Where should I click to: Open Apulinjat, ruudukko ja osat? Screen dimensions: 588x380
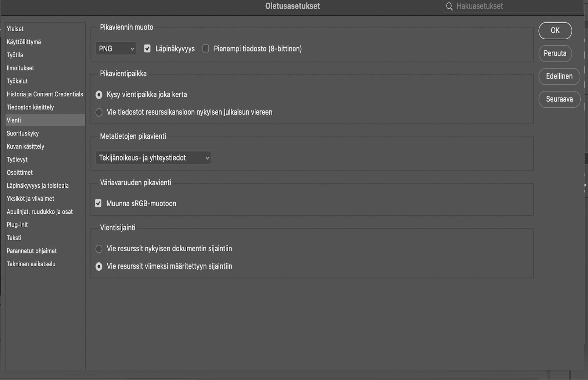click(x=45, y=212)
